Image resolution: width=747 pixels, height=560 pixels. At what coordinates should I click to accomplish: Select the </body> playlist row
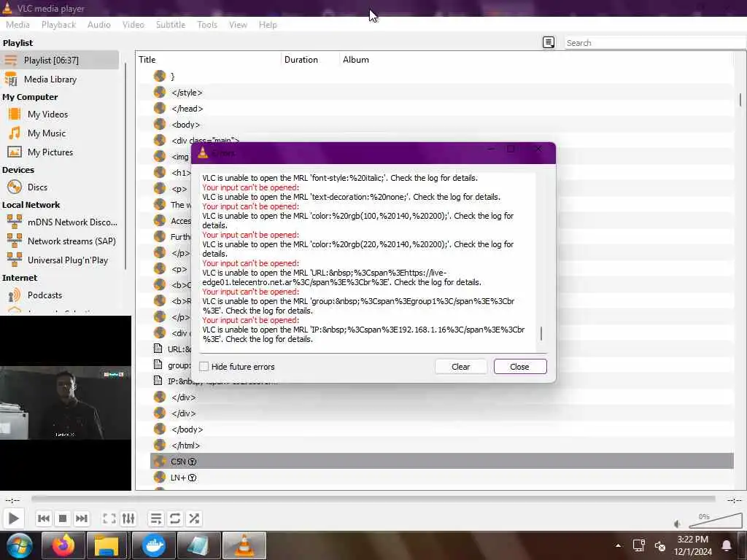point(441,429)
